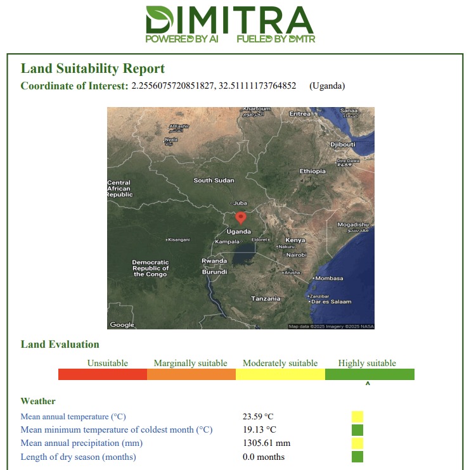The height and width of the screenshot is (470, 476).
Task: Click the 'Weather' section heading
Action: pos(38,401)
